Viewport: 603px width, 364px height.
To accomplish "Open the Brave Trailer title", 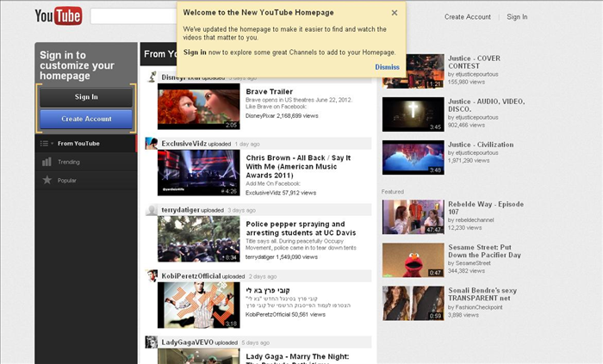I will pos(269,91).
